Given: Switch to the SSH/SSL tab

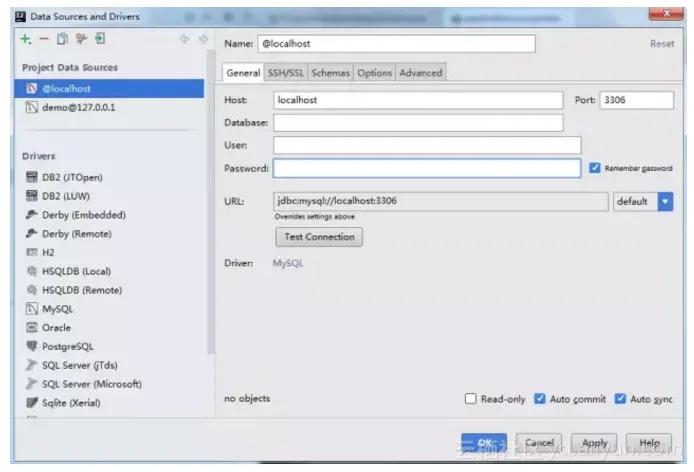Looking at the screenshot, I should click(285, 73).
